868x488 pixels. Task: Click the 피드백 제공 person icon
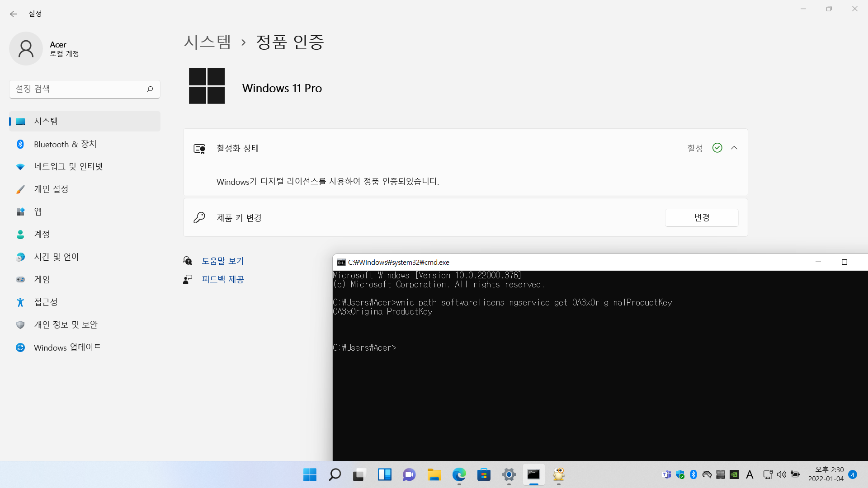click(188, 279)
